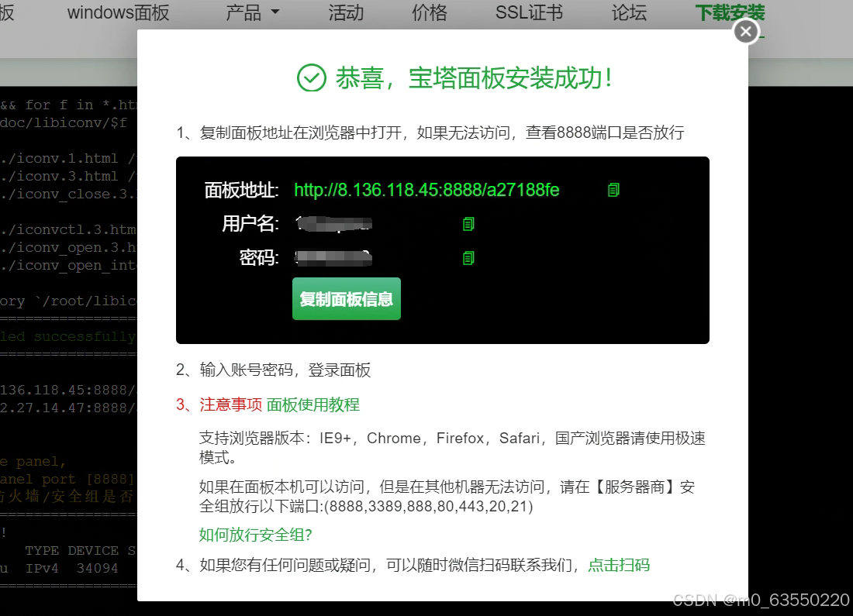This screenshot has height=616, width=853.
Task: Click the red 注意事项 label
Action: tap(231, 404)
